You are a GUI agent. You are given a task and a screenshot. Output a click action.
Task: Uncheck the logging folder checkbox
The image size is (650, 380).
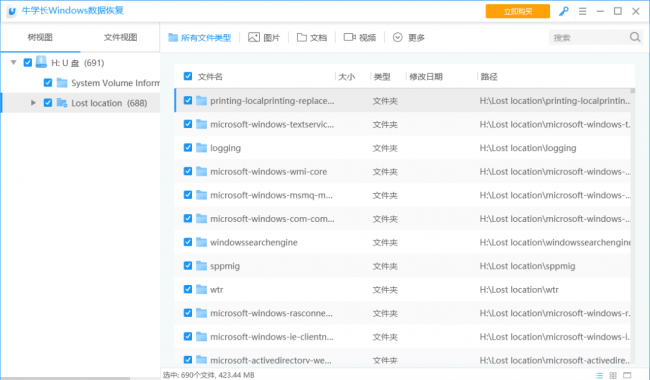(x=188, y=148)
